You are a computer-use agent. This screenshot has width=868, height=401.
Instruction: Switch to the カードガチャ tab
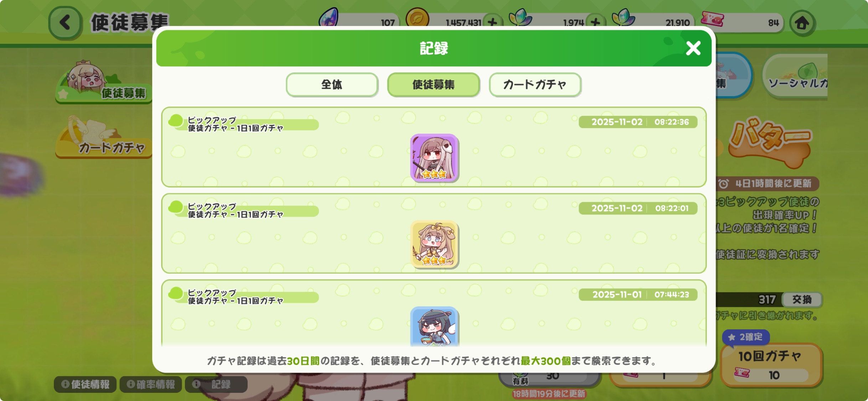535,84
